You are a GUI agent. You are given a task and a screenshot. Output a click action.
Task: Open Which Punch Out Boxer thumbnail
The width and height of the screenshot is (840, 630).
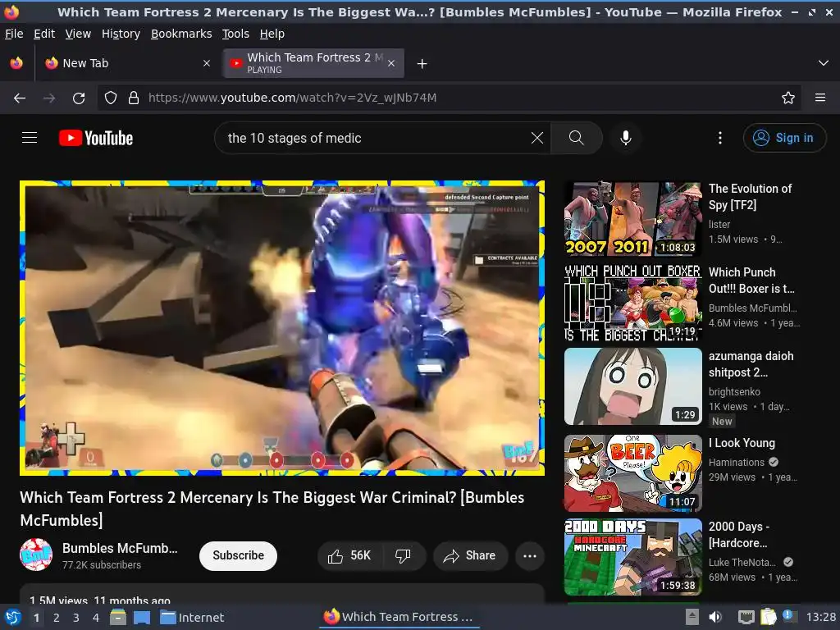point(633,303)
